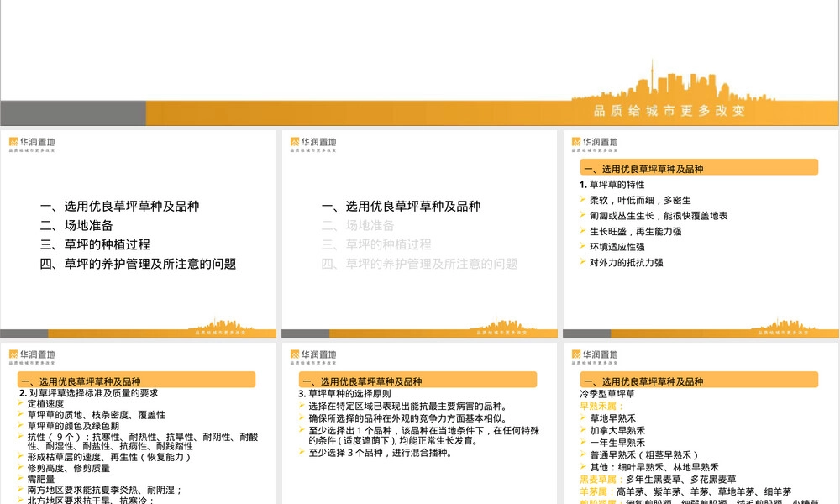Click the grayed-out heading 三、草坪的种植过程
Image resolution: width=840 pixels, height=504 pixels.
376,244
